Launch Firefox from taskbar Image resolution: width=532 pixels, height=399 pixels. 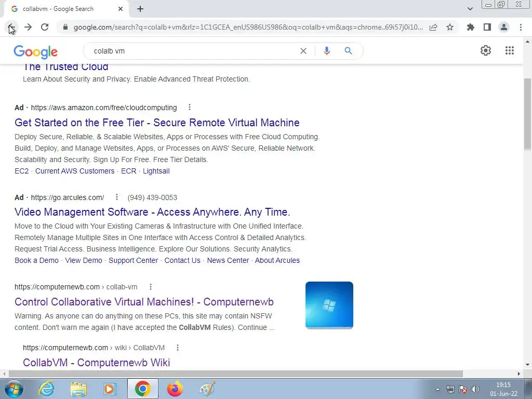click(x=175, y=389)
